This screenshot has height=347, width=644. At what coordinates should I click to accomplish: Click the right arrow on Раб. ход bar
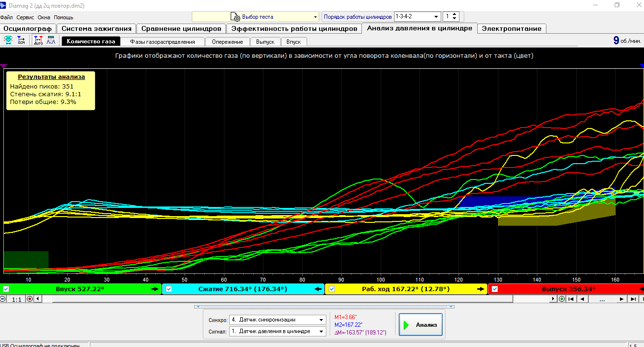480,289
